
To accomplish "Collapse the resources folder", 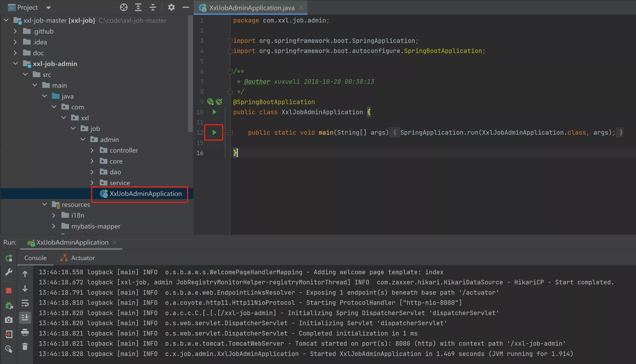I will 45,204.
